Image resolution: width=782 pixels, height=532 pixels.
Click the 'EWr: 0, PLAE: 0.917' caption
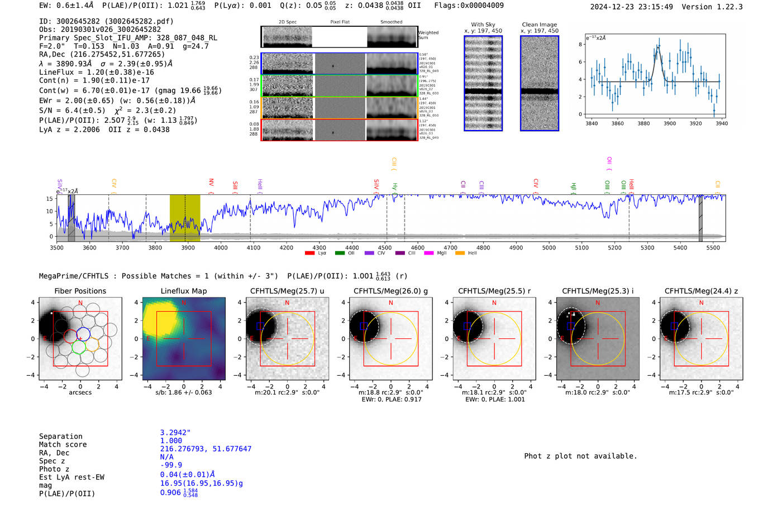[392, 399]
